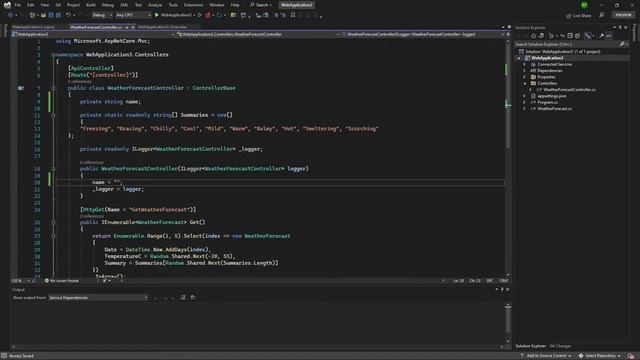
Task: Open the Git menu
Action: [x=58, y=5]
